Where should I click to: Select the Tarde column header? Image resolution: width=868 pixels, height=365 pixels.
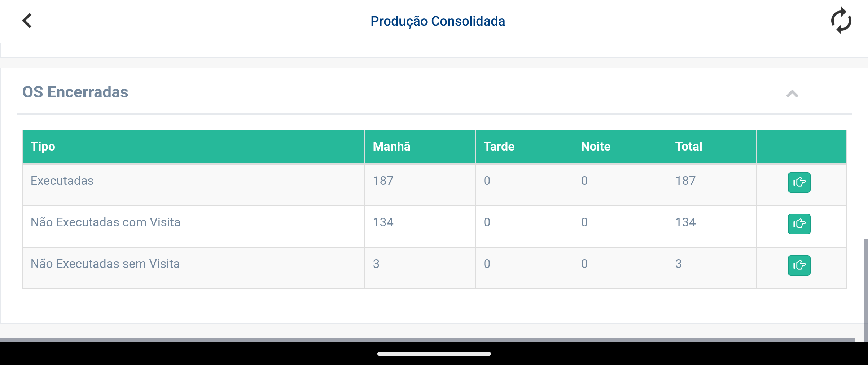tap(499, 146)
